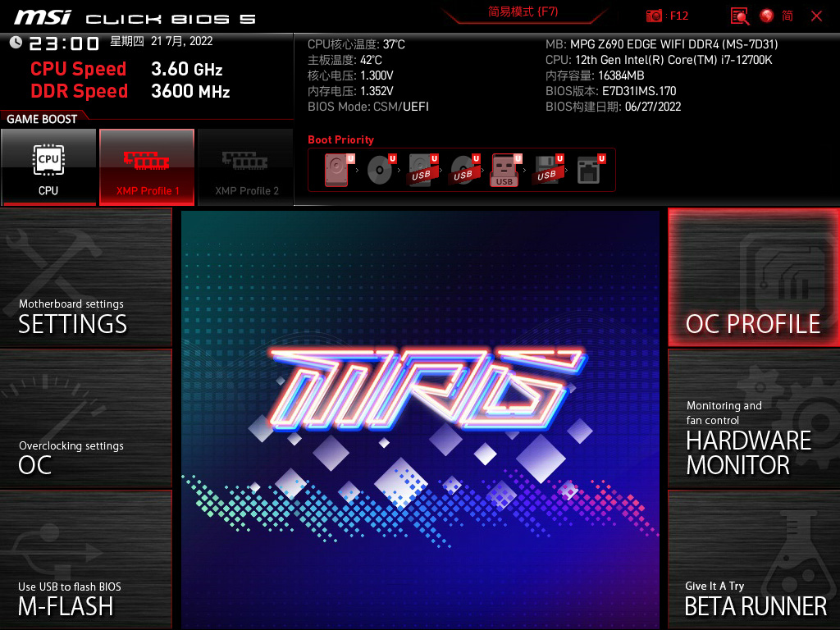Click the clock icon beside the time
Viewport: 840px width, 630px height.
click(x=16, y=43)
